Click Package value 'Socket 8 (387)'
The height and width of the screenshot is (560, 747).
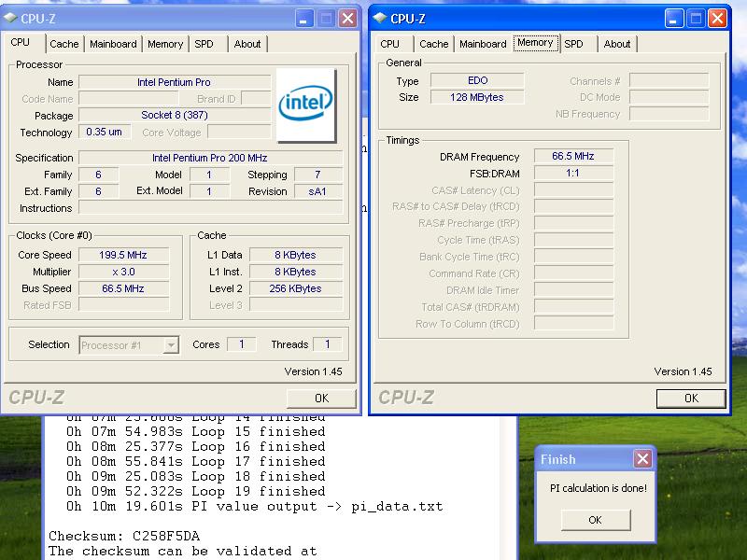pos(175,115)
